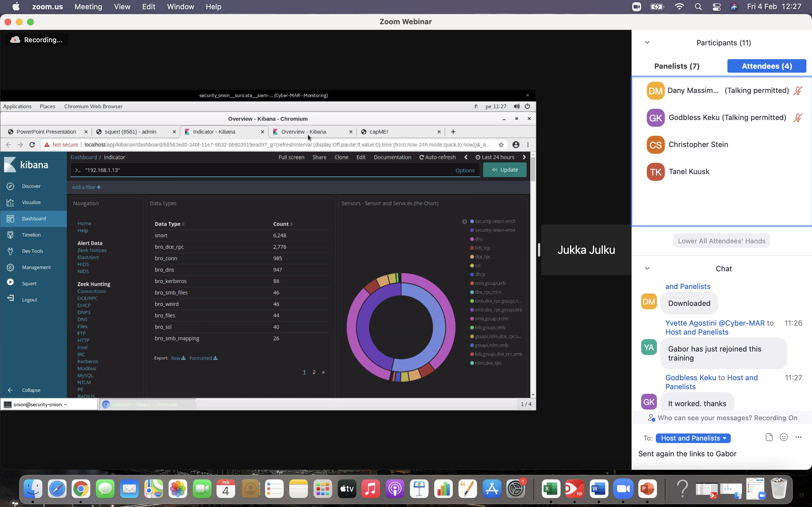Open chat more options ellipsis
The height and width of the screenshot is (507, 812).
[x=798, y=437]
